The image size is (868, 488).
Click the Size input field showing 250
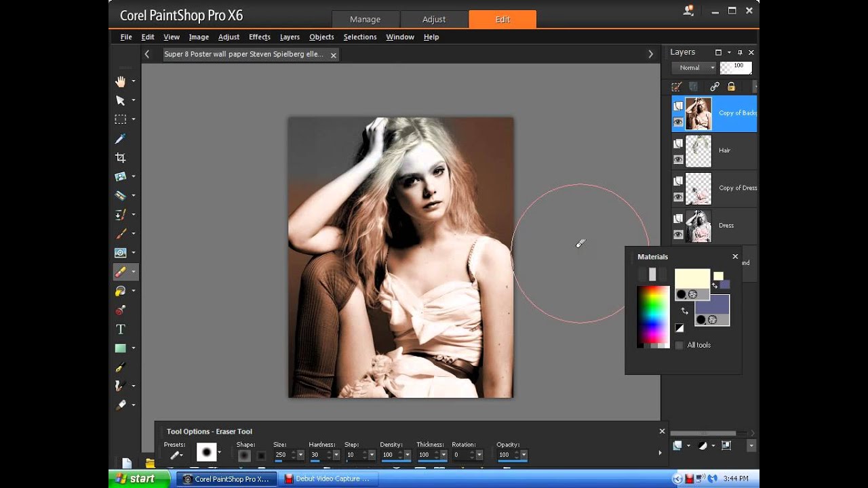point(282,455)
